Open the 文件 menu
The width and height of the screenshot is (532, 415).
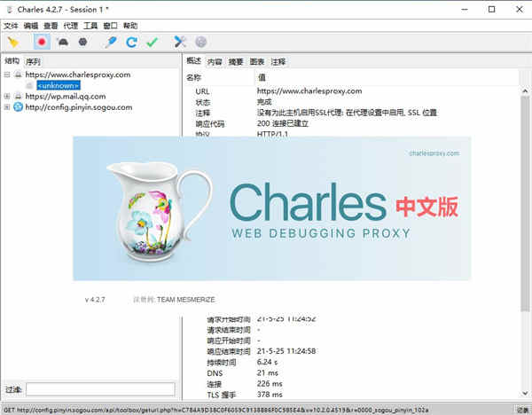pos(11,26)
